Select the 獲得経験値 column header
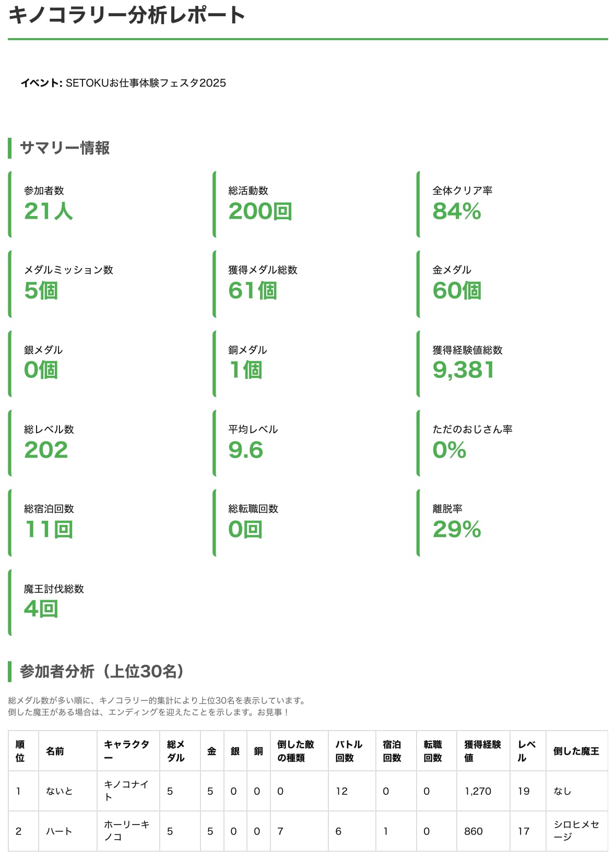 [x=482, y=751]
